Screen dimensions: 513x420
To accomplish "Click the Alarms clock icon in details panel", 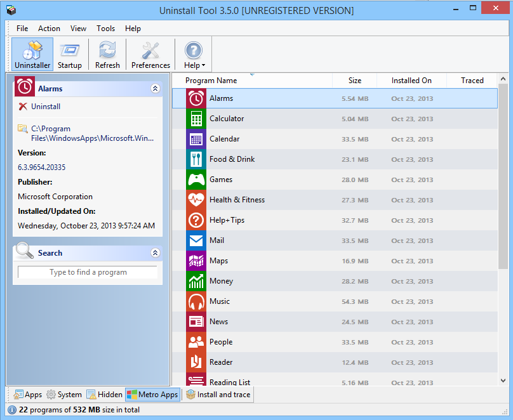I will pyautogui.click(x=25, y=87).
